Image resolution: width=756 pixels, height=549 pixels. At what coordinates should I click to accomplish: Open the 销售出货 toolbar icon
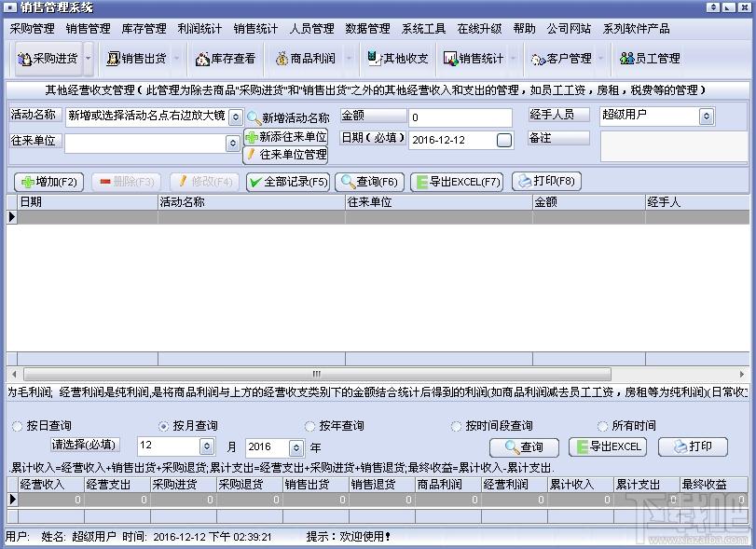(136, 59)
